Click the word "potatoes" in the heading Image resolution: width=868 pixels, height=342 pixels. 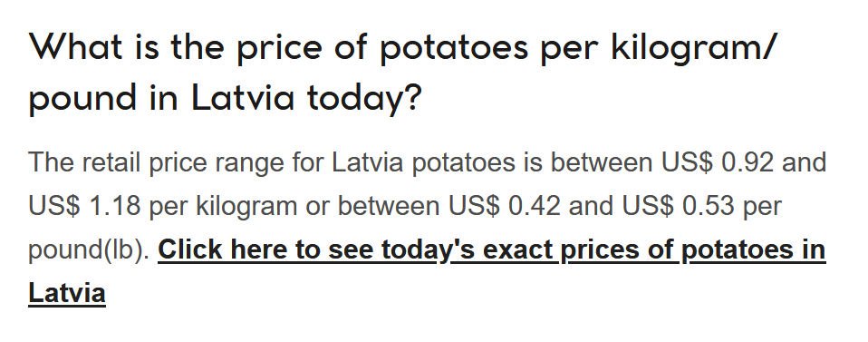pos(454,48)
